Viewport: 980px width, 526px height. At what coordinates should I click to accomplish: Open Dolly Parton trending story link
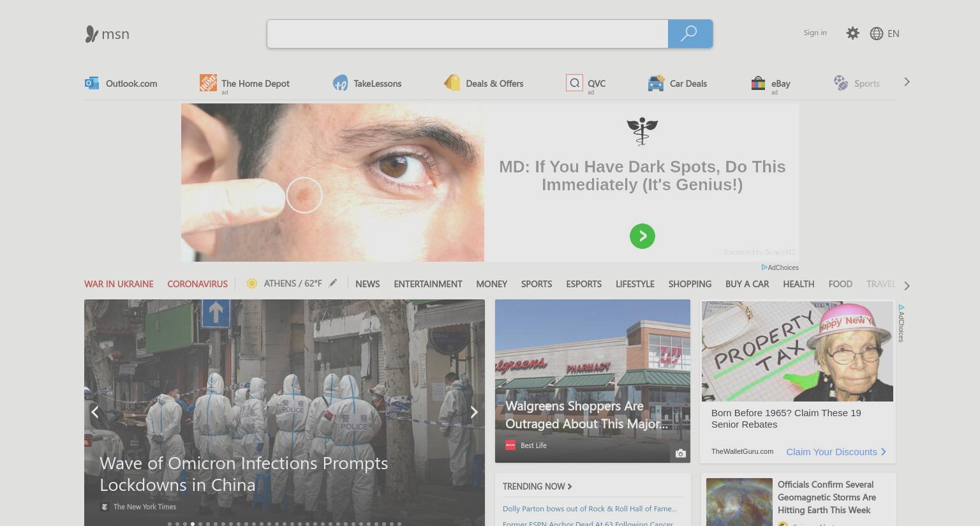tap(590, 509)
